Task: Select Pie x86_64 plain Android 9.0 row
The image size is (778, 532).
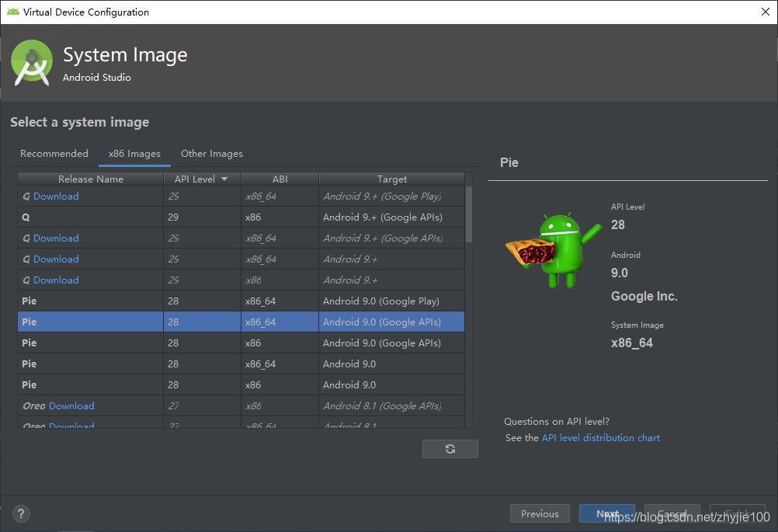Action: tap(241, 363)
